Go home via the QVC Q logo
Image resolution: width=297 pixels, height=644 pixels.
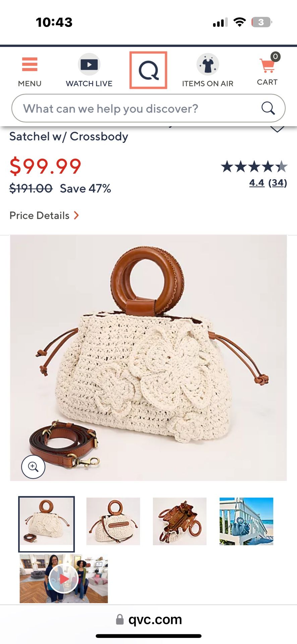click(x=148, y=70)
